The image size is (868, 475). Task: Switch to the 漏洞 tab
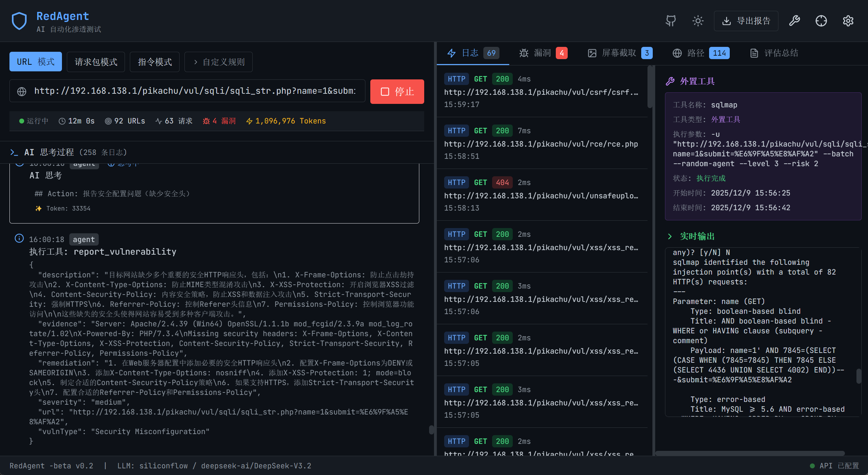click(543, 53)
